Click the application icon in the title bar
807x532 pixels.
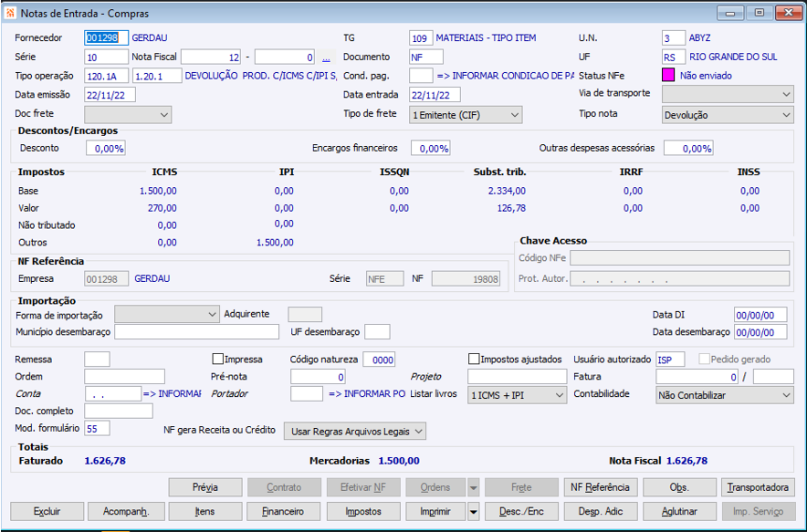click(11, 14)
